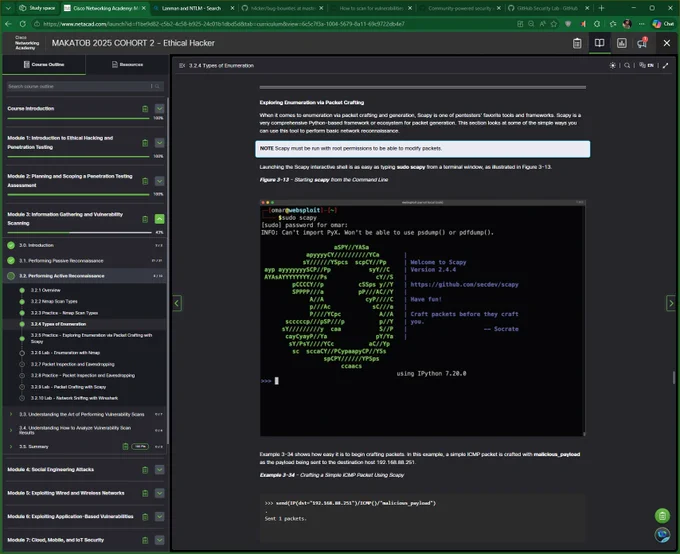The height and width of the screenshot is (554, 680).
Task: Expand the Module 4 Social Engineering Attacks chevron
Action: click(x=160, y=469)
